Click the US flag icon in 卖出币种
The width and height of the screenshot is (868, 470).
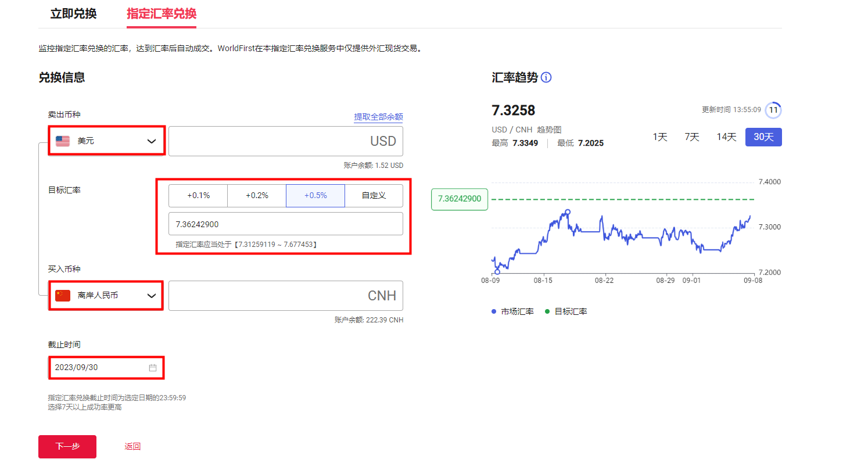coord(63,141)
